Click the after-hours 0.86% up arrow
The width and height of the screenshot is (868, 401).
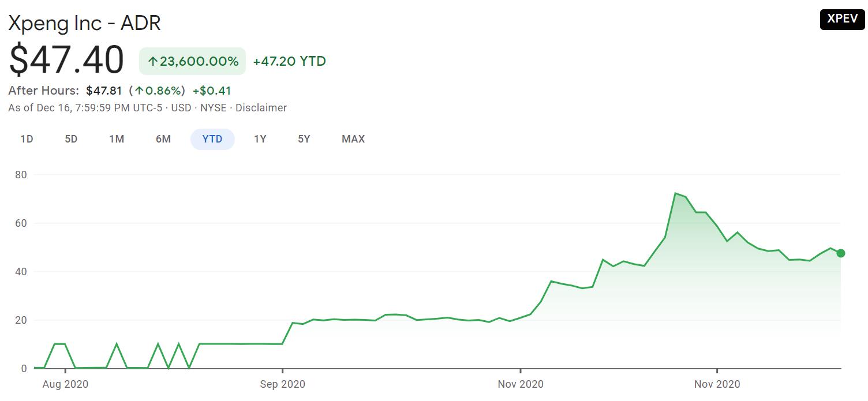pos(139,91)
